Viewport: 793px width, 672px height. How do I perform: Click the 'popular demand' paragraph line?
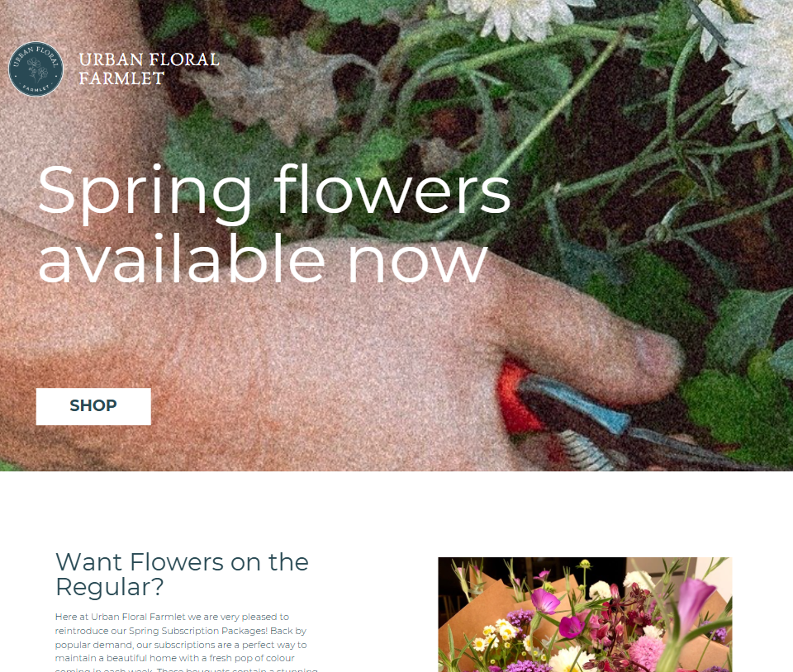pyautogui.click(x=181, y=646)
